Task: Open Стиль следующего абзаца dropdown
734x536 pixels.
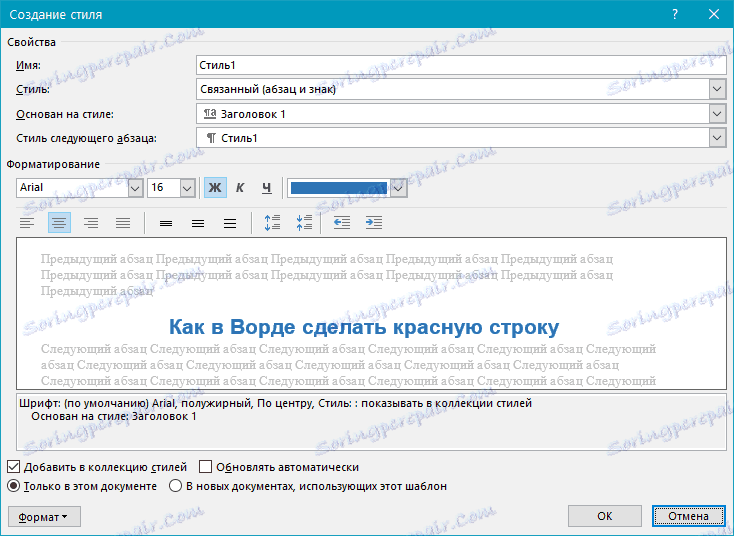Action: [717, 138]
